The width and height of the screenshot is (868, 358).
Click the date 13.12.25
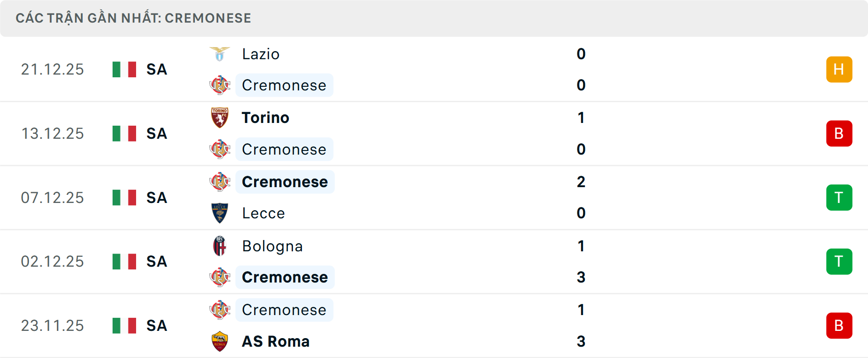click(x=52, y=133)
